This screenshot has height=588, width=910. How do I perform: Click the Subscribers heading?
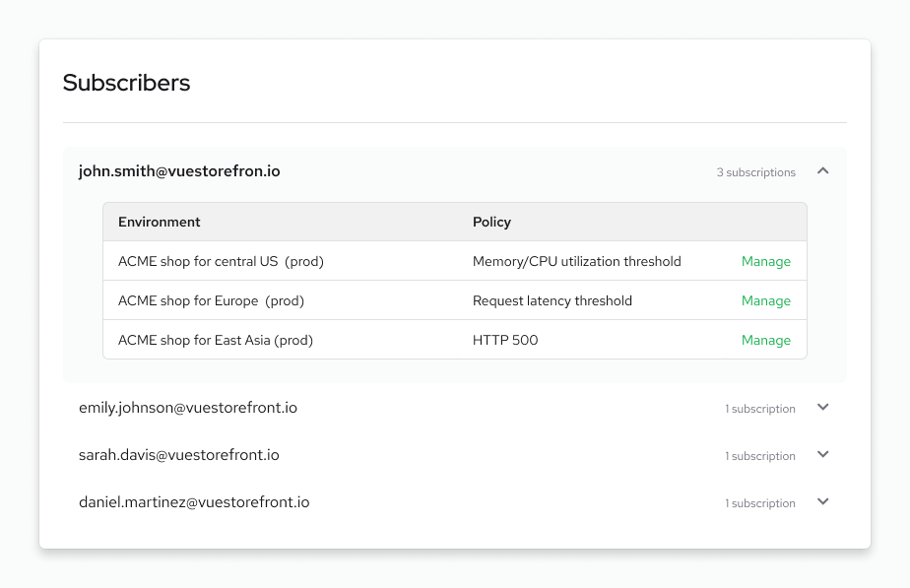(x=126, y=83)
